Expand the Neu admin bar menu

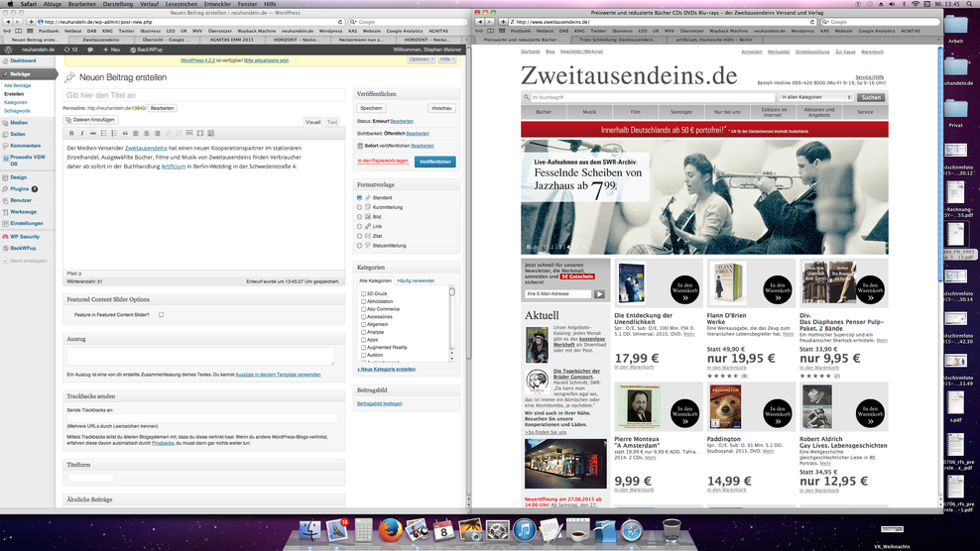click(111, 50)
